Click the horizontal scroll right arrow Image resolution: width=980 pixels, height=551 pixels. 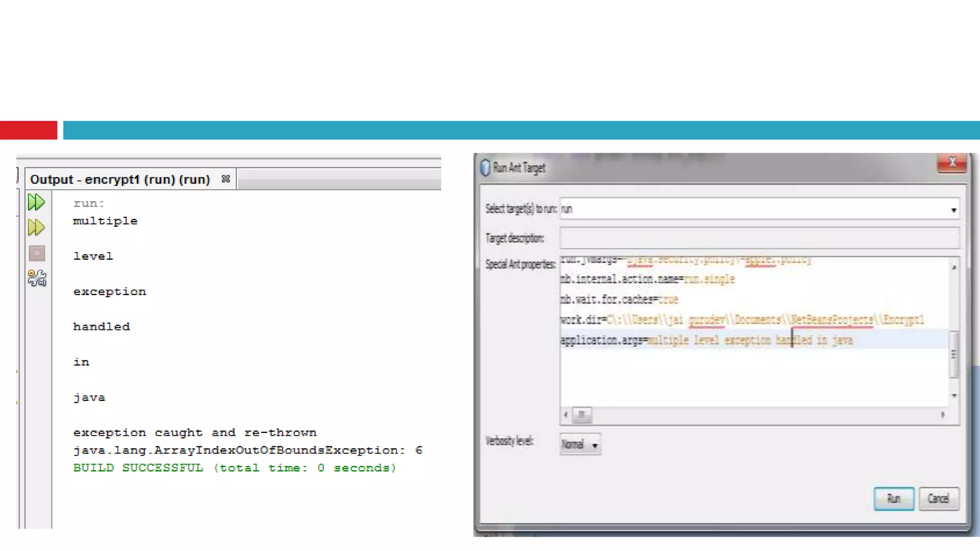tap(943, 415)
